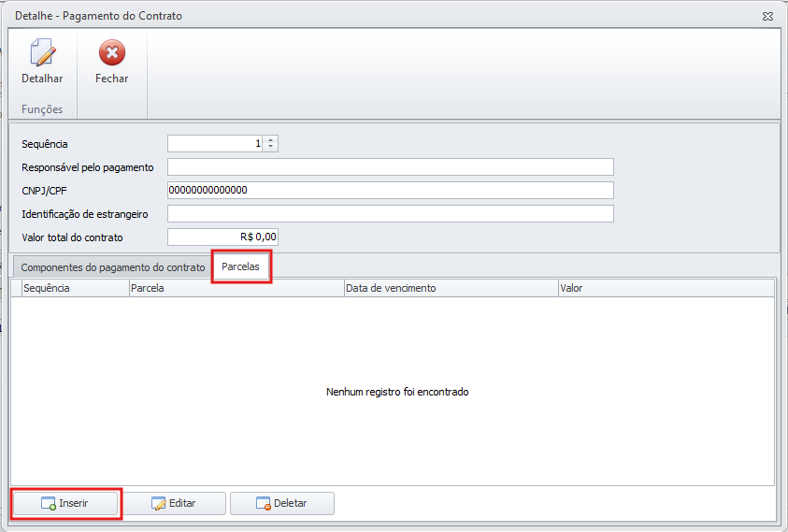Click the red Fechar icon
This screenshot has width=788, height=532.
coord(111,53)
